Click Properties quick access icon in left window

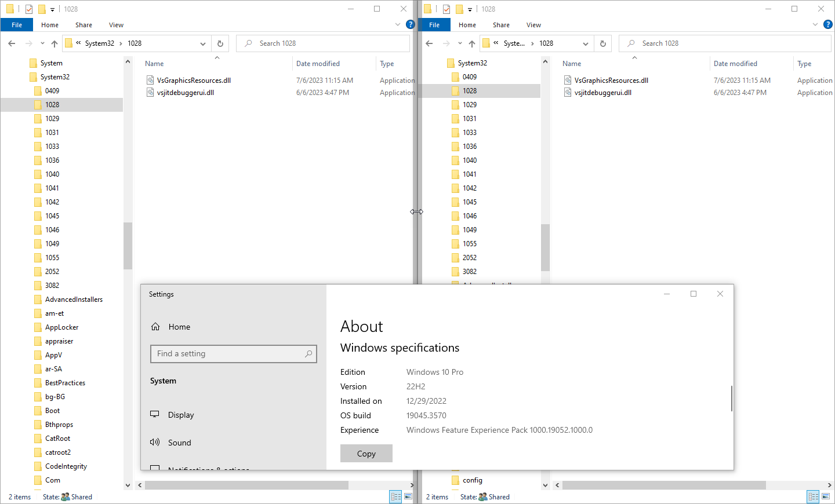[29, 9]
